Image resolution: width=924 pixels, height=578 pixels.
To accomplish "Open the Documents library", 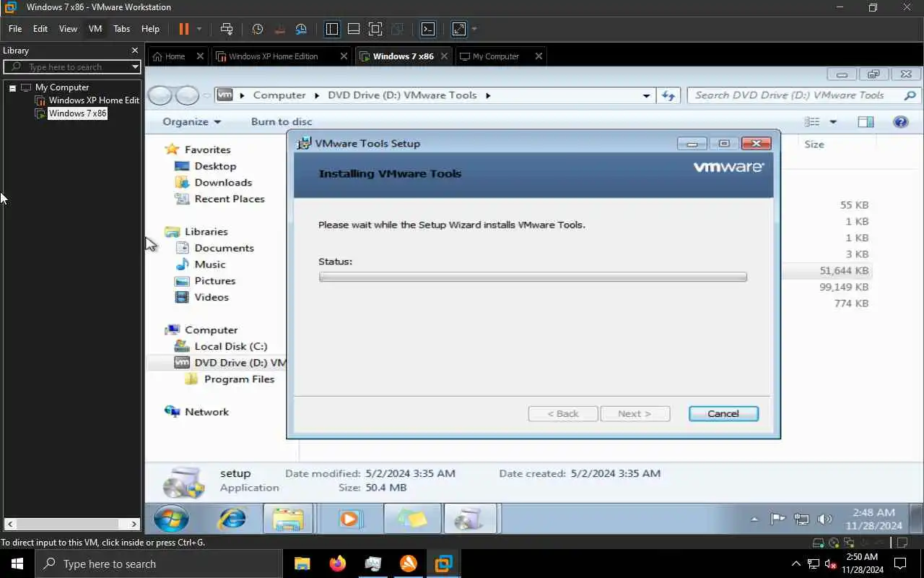I will [x=224, y=248].
